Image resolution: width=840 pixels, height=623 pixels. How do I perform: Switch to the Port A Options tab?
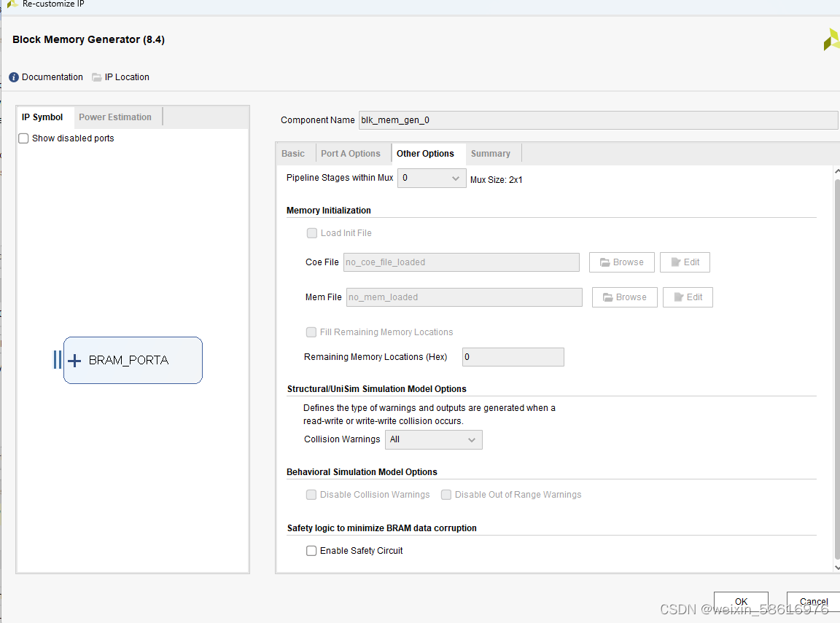350,154
